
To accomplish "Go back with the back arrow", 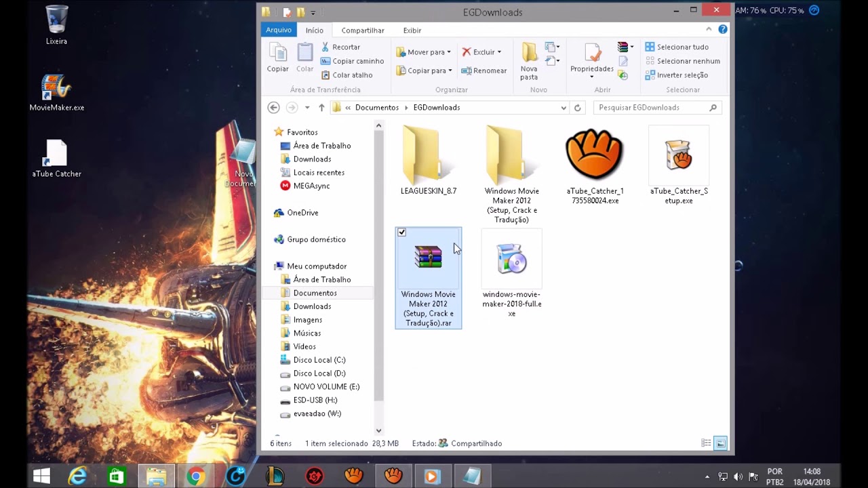I will [273, 107].
